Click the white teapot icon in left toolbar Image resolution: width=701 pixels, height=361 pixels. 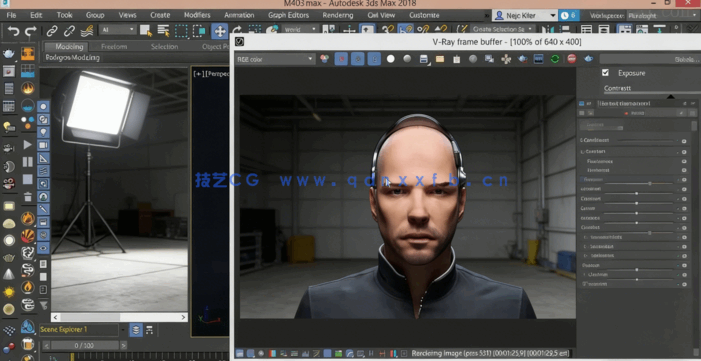(8, 54)
